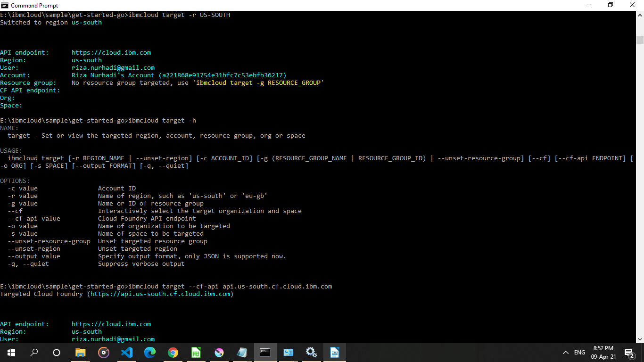Click 'Suppress verbose output' description
Image resolution: width=644 pixels, height=362 pixels.
pos(141,264)
